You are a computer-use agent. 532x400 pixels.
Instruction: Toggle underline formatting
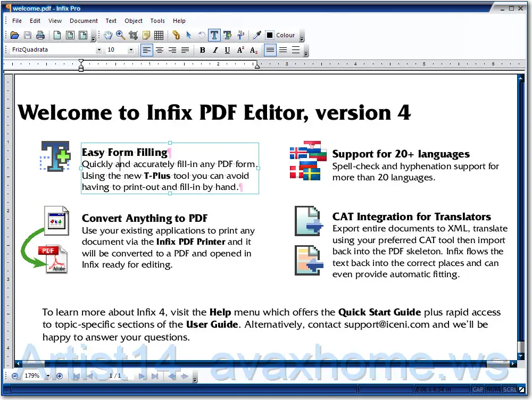[227, 50]
